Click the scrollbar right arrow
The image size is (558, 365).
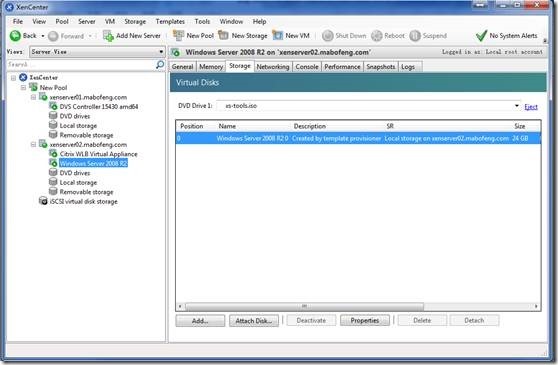(x=536, y=306)
